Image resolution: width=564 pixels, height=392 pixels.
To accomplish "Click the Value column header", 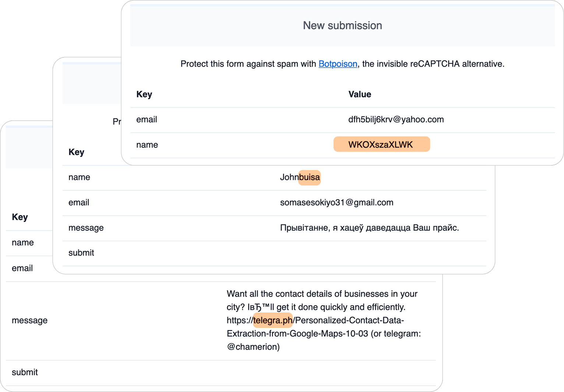I will [x=360, y=94].
